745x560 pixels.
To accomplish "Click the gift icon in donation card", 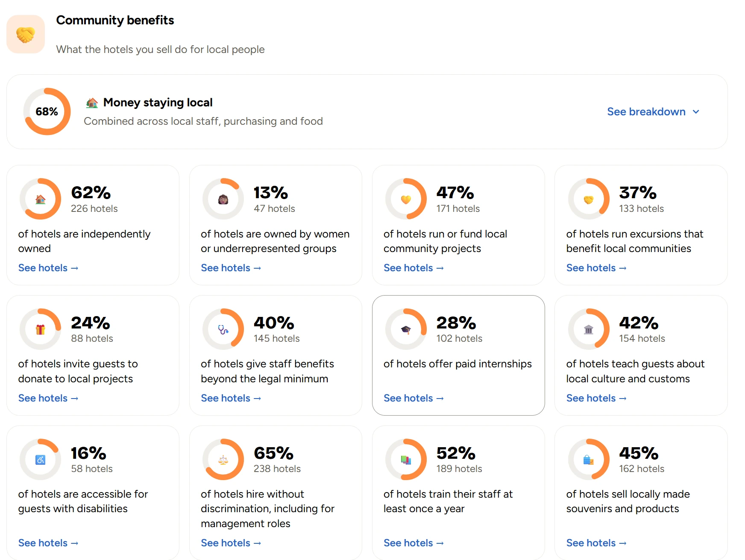I will 41,329.
